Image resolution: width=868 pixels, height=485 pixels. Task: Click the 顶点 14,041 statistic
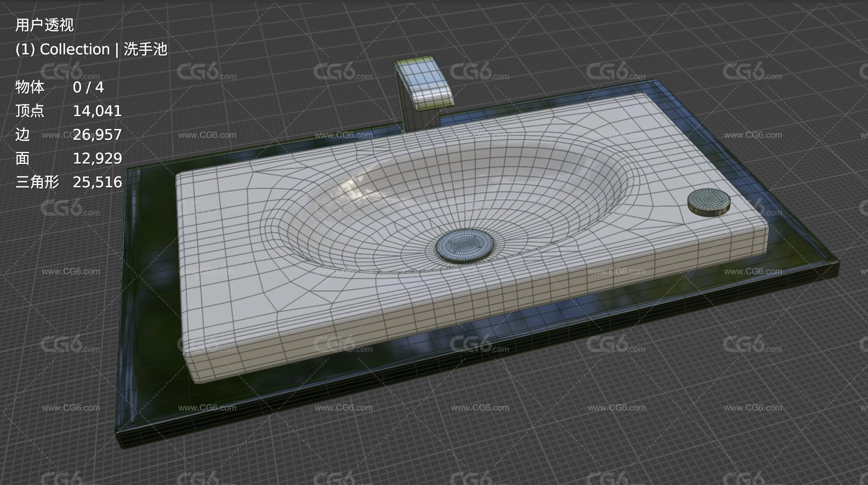[x=69, y=111]
